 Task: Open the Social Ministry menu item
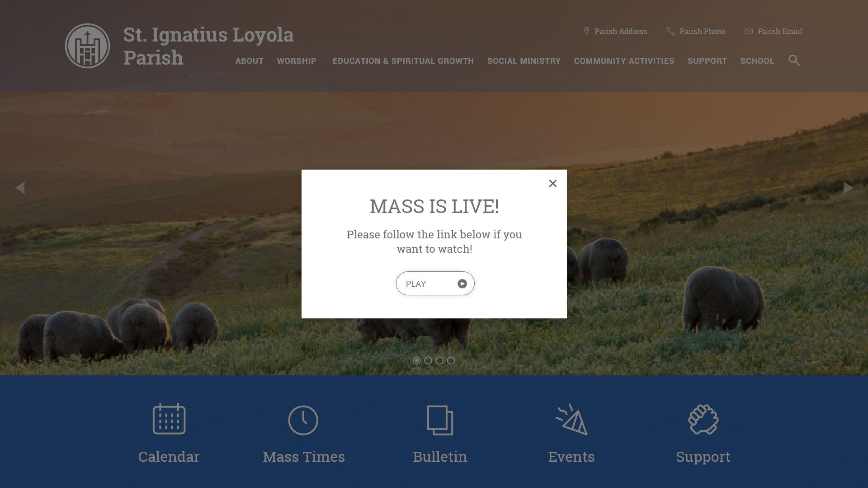point(524,61)
